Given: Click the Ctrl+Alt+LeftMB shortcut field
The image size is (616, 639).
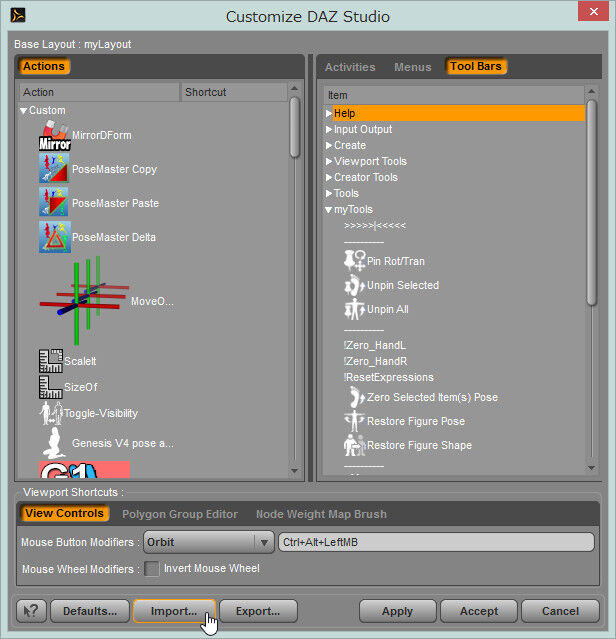Looking at the screenshot, I should [x=436, y=542].
